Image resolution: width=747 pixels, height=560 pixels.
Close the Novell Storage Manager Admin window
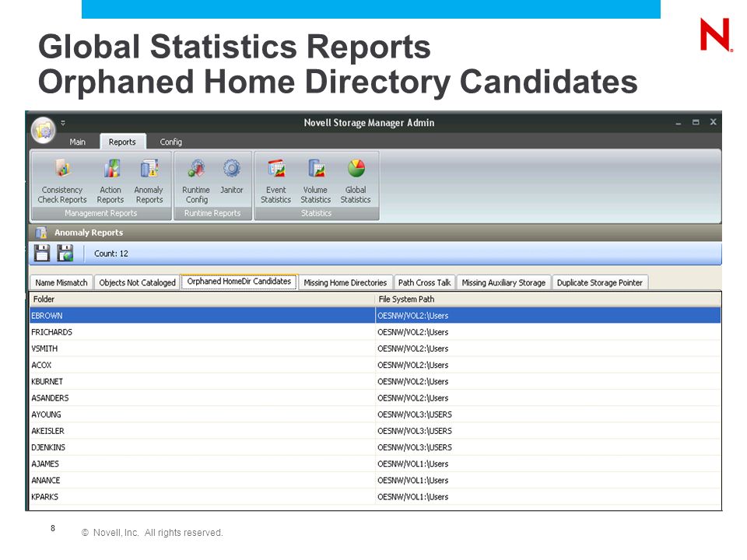click(714, 122)
